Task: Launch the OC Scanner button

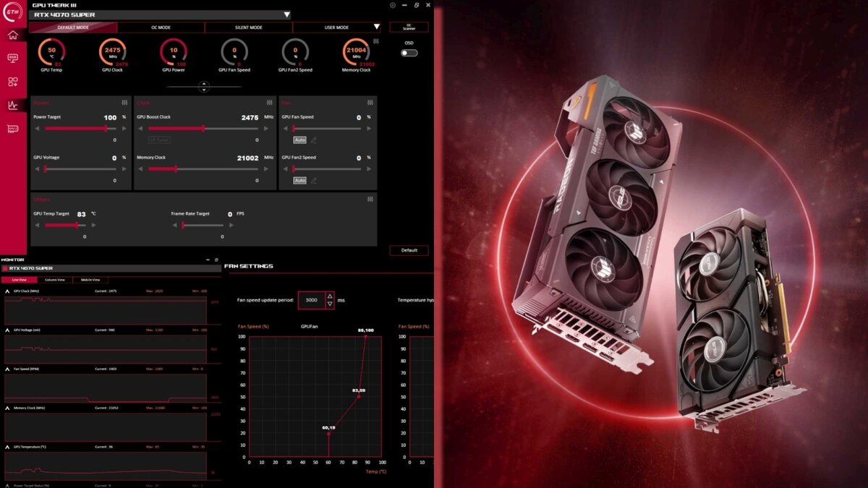Action: [409, 27]
